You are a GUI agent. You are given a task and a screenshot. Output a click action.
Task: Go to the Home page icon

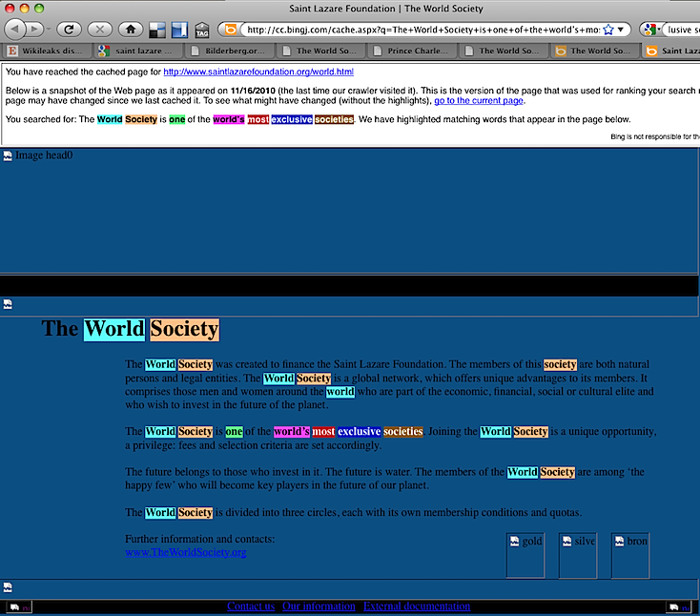click(131, 30)
